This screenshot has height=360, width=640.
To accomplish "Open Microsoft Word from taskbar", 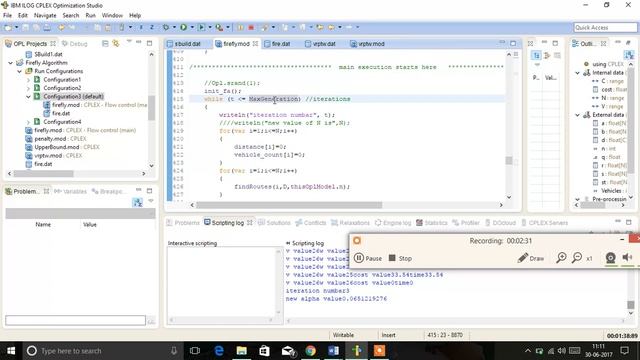I will [x=333, y=351].
